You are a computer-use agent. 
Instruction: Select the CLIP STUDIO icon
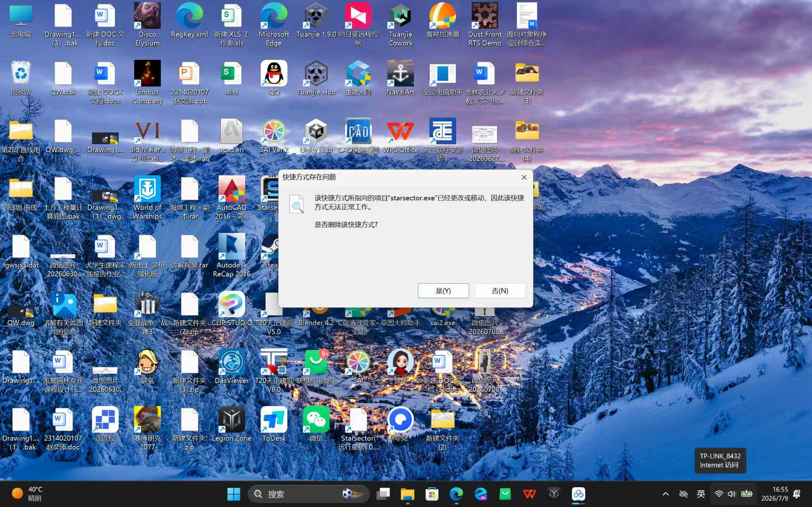[232, 310]
